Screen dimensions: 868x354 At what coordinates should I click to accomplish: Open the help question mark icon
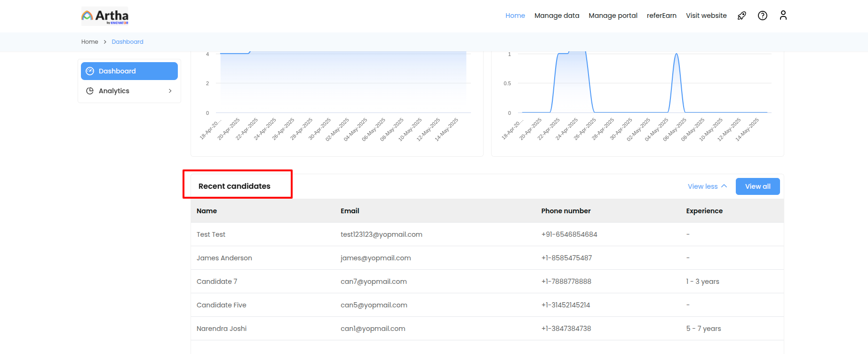(x=763, y=16)
